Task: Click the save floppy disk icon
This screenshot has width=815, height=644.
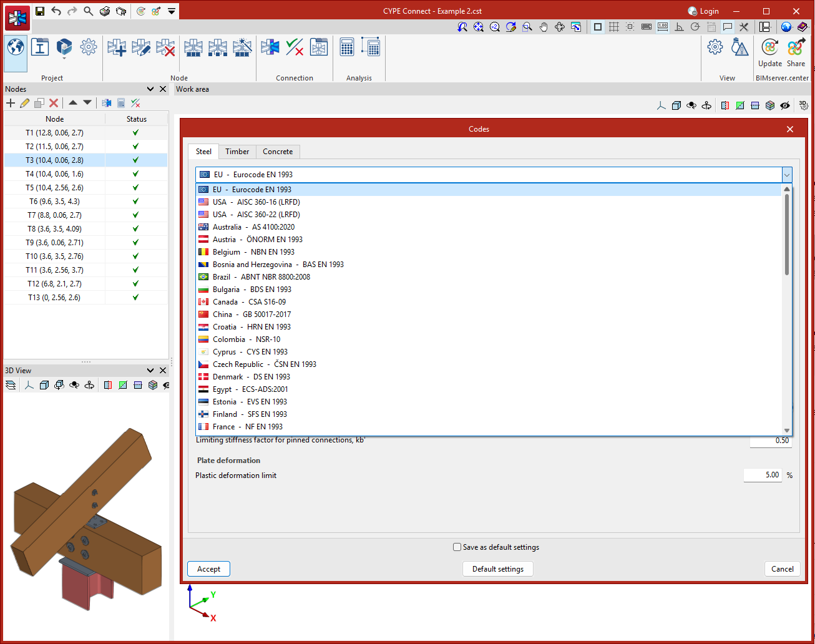Action: point(40,11)
